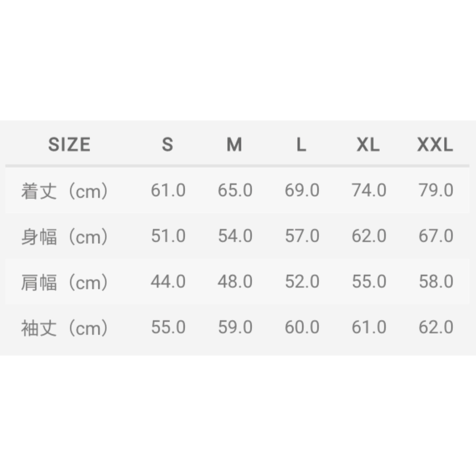Click the SIZE column header

tap(69, 144)
